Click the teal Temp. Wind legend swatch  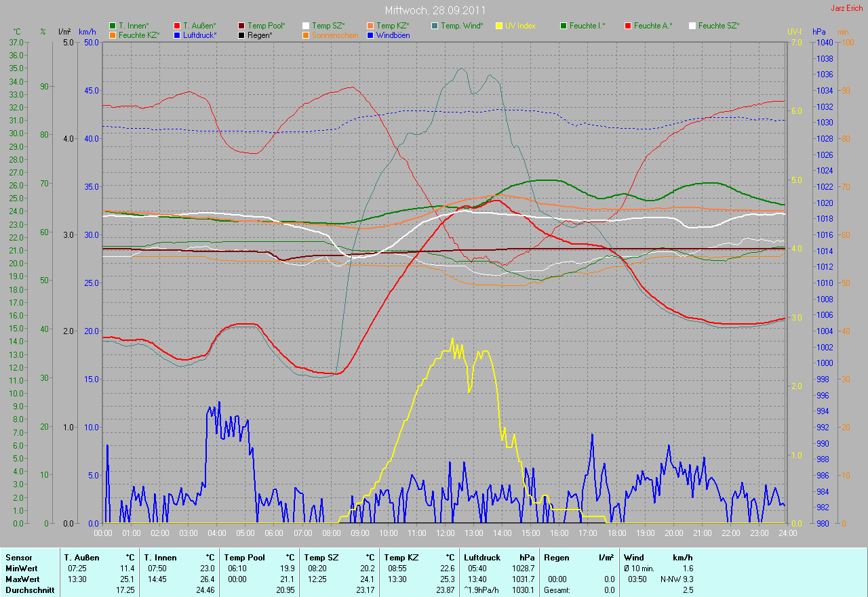point(435,25)
